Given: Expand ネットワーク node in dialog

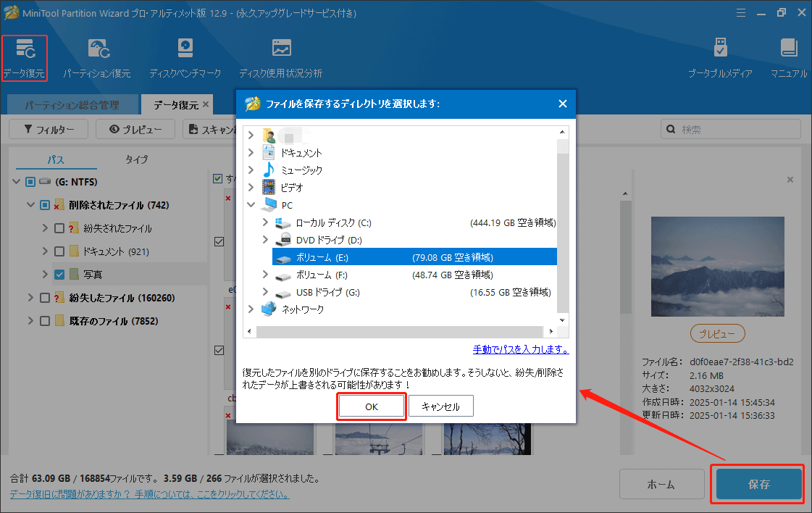Looking at the screenshot, I should [x=251, y=309].
